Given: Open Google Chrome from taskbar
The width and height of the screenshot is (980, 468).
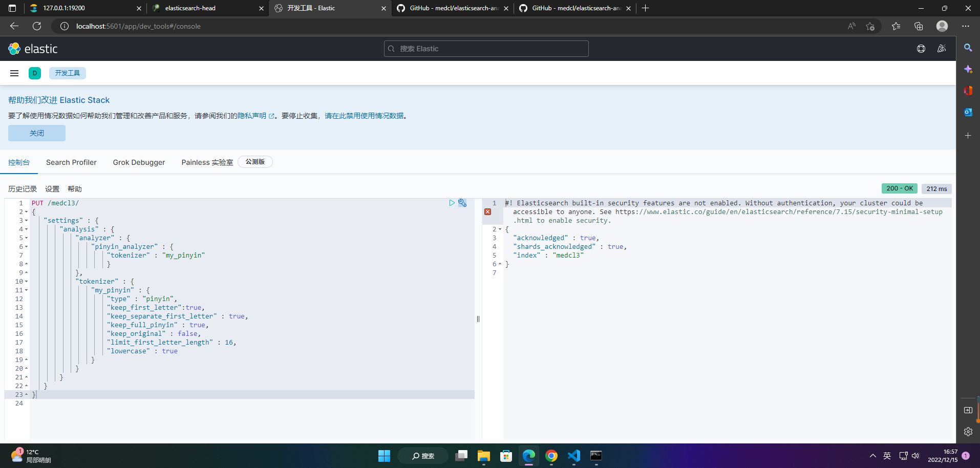Looking at the screenshot, I should (x=551, y=456).
